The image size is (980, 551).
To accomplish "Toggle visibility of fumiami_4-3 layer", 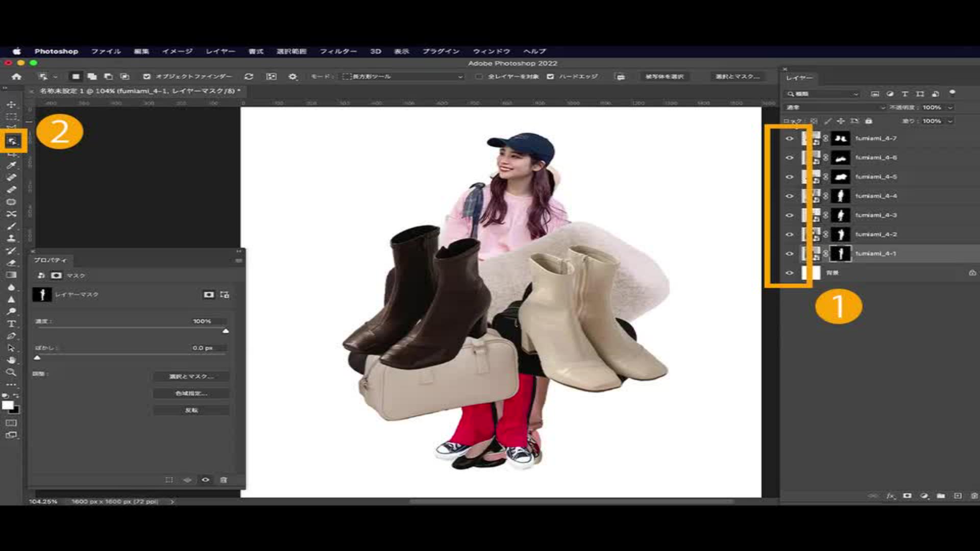I will pyautogui.click(x=790, y=215).
